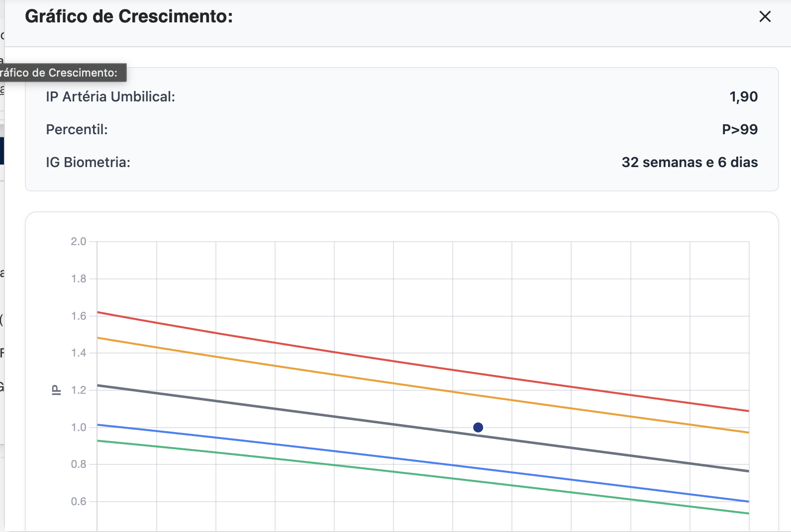
Task: Click the Percentil label
Action: (x=77, y=130)
